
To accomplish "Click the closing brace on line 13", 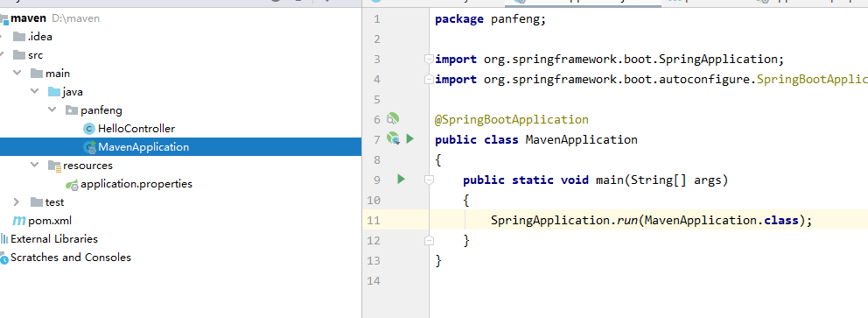I will tap(438, 260).
